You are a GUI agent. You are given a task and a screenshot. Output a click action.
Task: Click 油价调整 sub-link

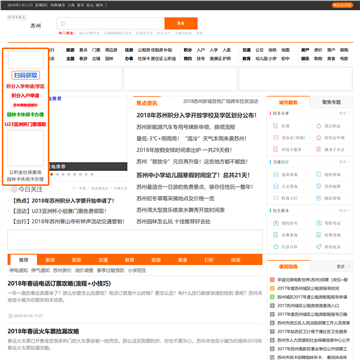(x=84, y=270)
